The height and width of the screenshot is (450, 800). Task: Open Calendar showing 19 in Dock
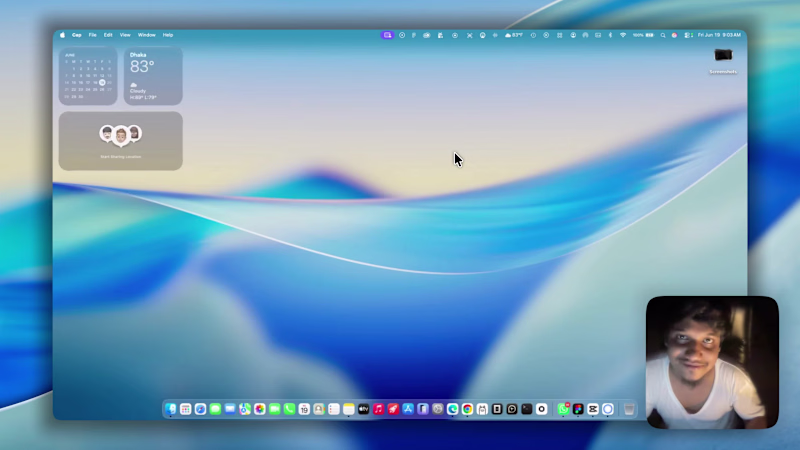point(304,409)
